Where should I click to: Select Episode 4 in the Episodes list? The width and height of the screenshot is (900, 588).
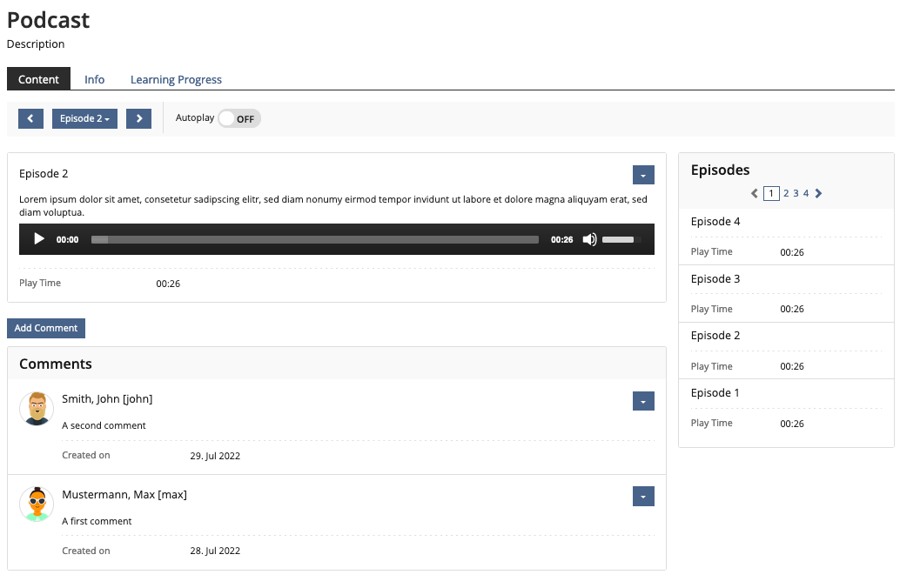pyautogui.click(x=715, y=222)
